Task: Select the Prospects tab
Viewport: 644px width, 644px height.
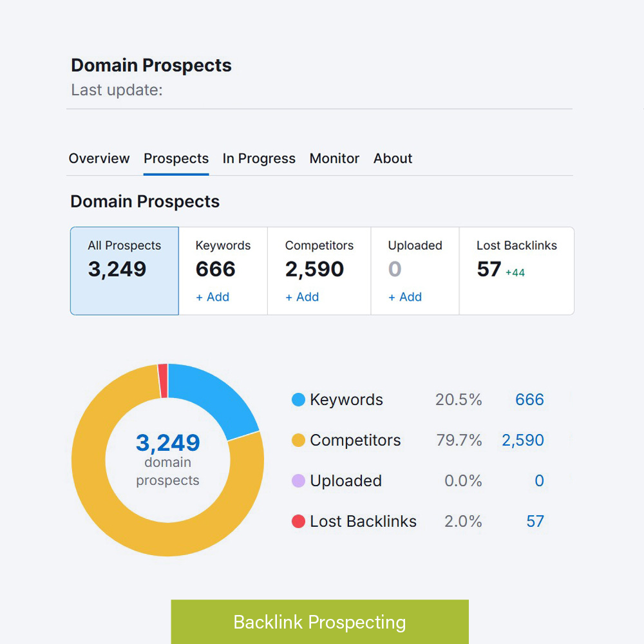Action: (x=176, y=158)
